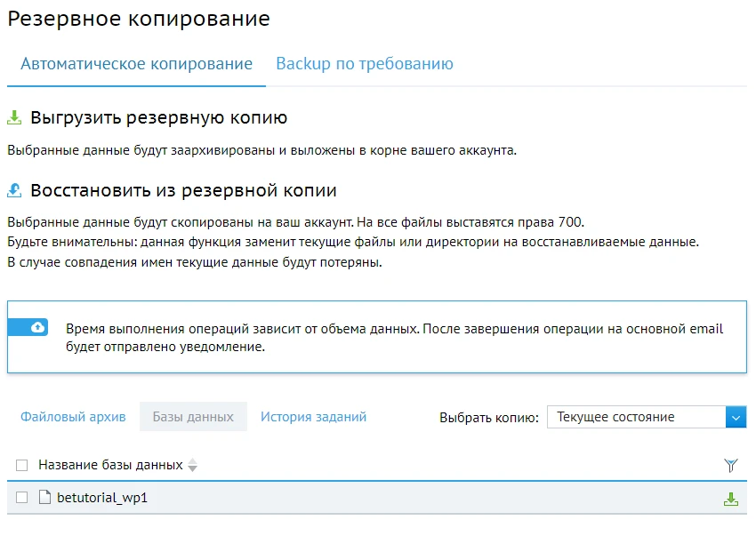Check the box left of 'Название базы данных'
This screenshot has width=756, height=536.
click(20, 463)
